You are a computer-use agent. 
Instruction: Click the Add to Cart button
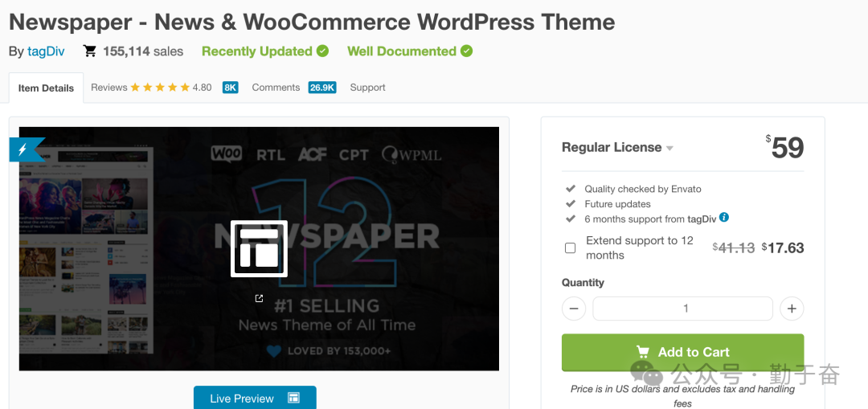click(682, 352)
